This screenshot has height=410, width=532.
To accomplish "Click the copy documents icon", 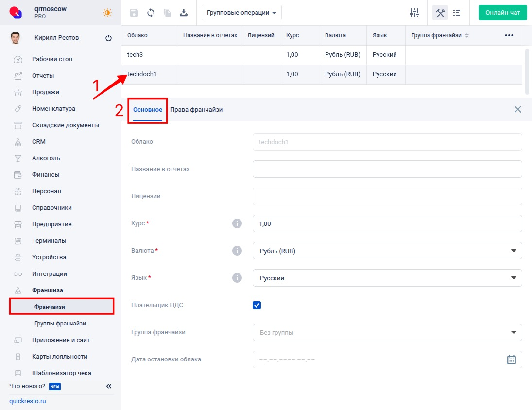I will point(167,13).
